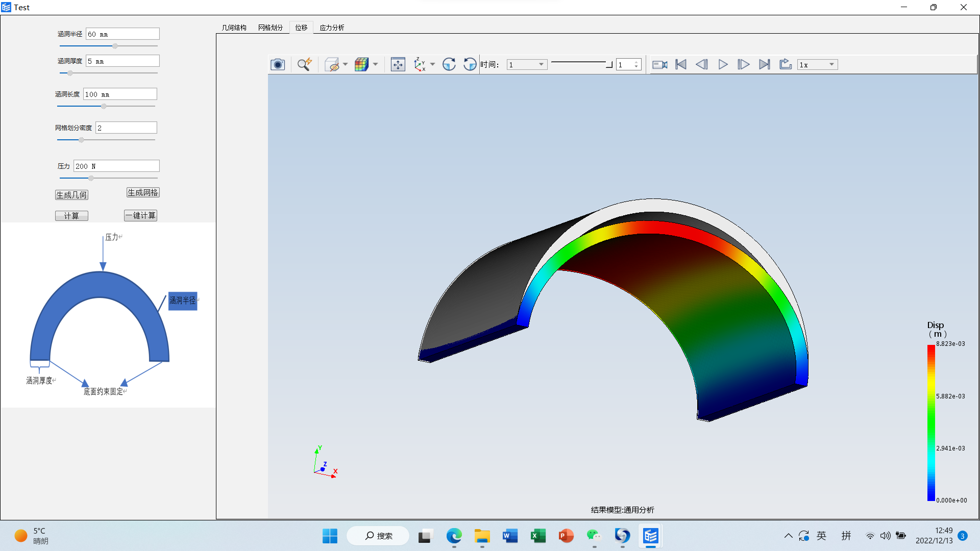The image size is (980, 551).
Task: Click the 拼 pinyin IME indicator
Action: 846,536
